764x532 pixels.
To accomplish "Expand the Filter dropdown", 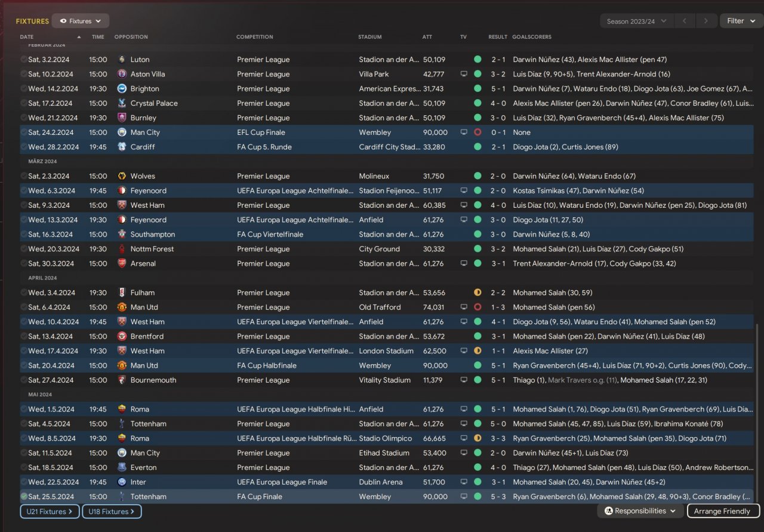I will point(741,21).
